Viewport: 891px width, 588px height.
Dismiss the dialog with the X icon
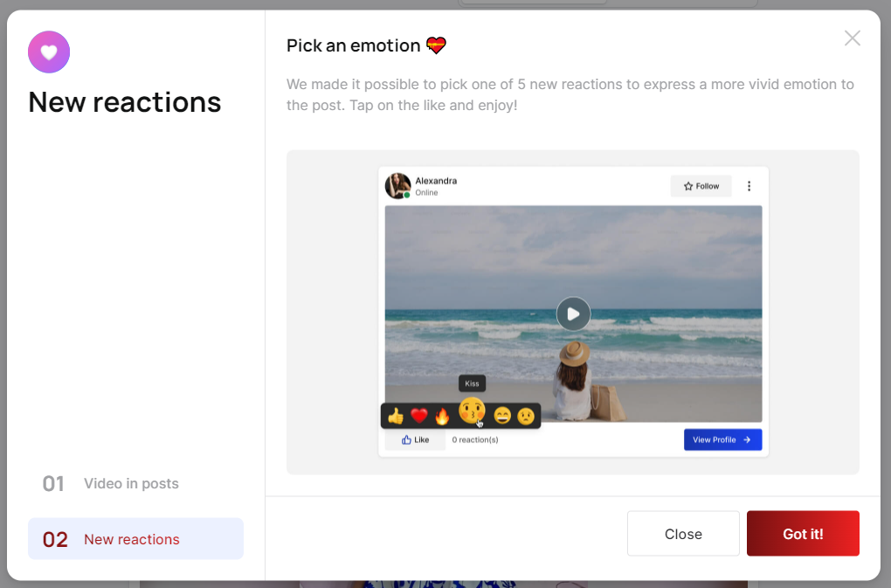[x=852, y=38]
